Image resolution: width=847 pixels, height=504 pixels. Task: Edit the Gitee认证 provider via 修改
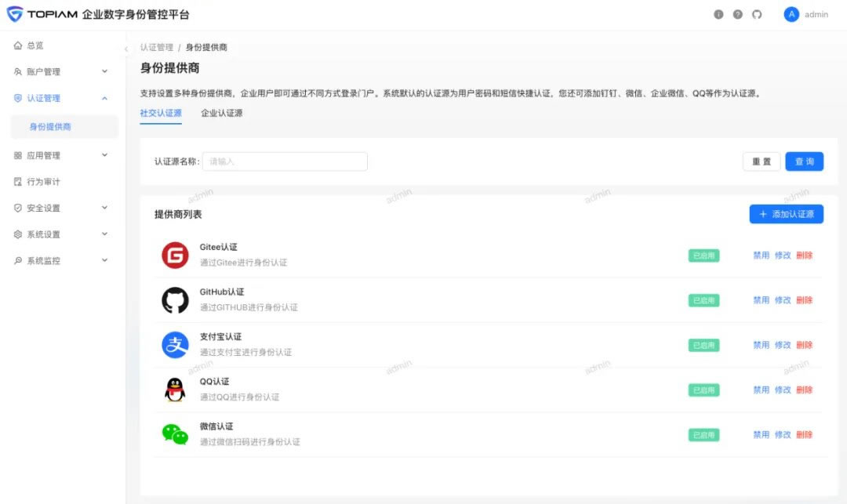click(x=783, y=256)
